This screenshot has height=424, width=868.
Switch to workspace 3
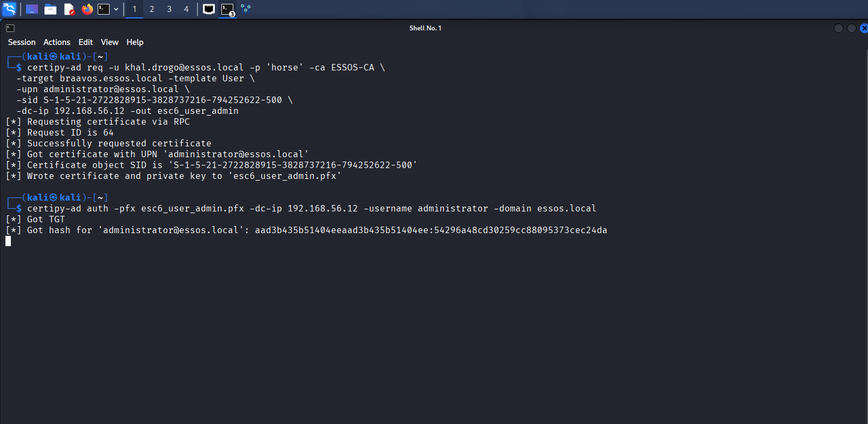pyautogui.click(x=169, y=9)
